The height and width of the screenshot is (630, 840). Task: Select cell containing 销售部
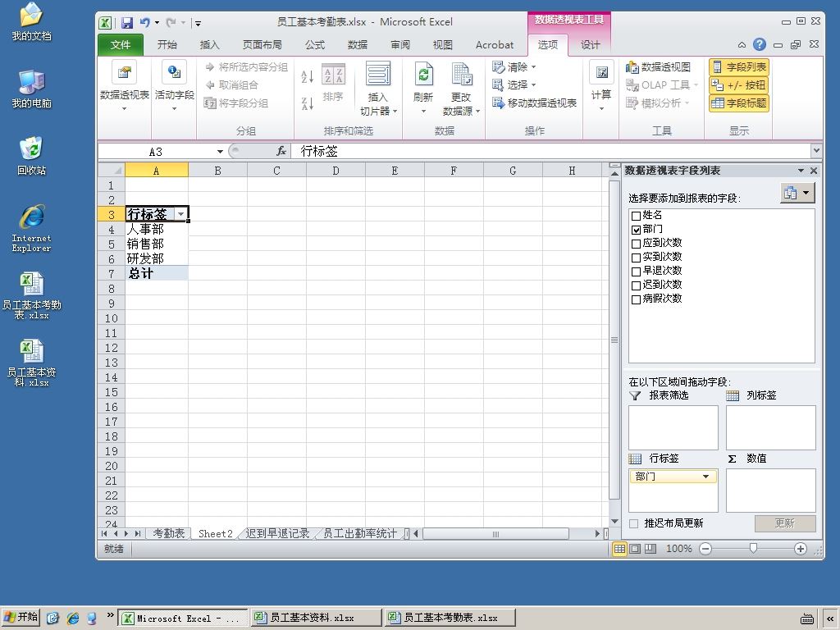[157, 244]
